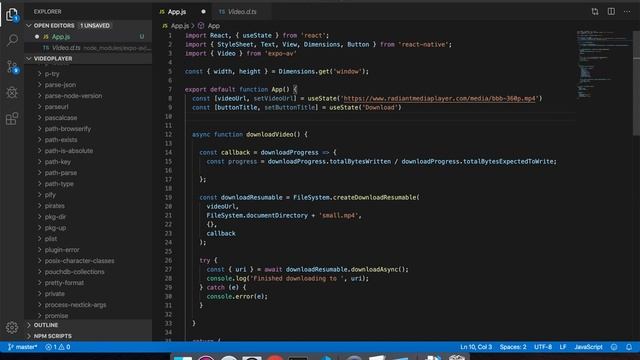
Task: Expand the pascalcase folder
Action: point(88,118)
